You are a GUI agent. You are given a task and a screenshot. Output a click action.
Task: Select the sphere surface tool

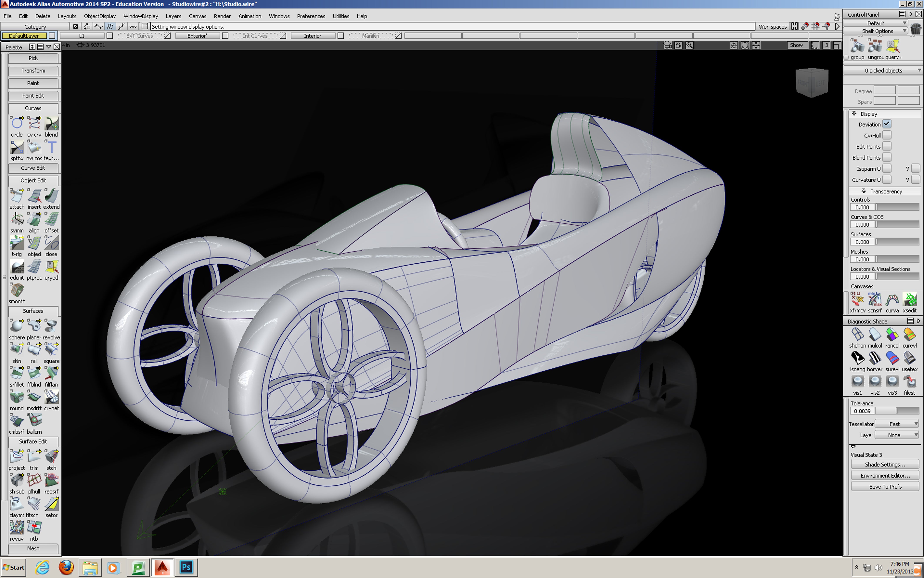(17, 326)
